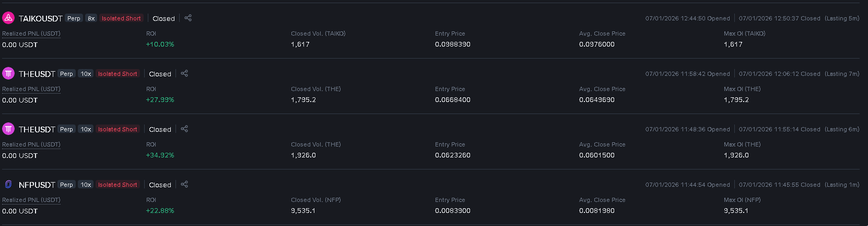Click Realized PNL (USDT) label on NFPUSDT row
Viewport: 868px width, 226px height.
click(x=31, y=200)
